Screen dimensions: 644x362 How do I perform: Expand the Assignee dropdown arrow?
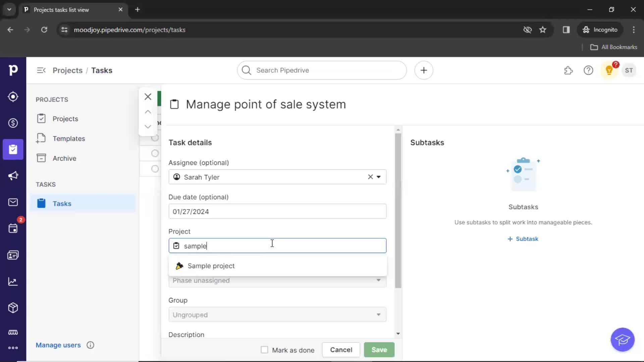point(379,177)
